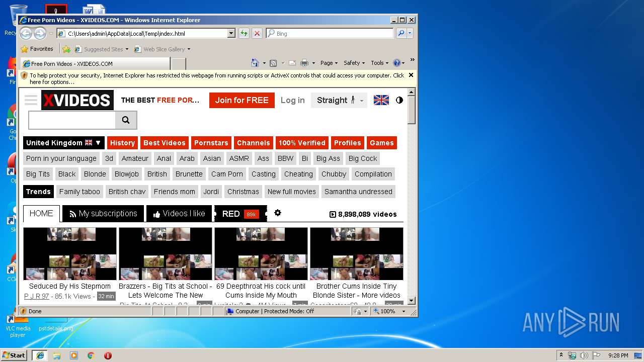The height and width of the screenshot is (362, 644).
Task: Click the UK flag language icon
Action: pos(381,100)
